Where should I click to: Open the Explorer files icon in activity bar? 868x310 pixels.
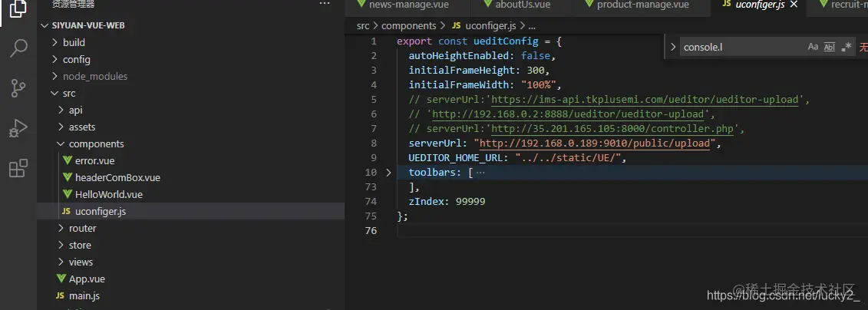pyautogui.click(x=18, y=8)
